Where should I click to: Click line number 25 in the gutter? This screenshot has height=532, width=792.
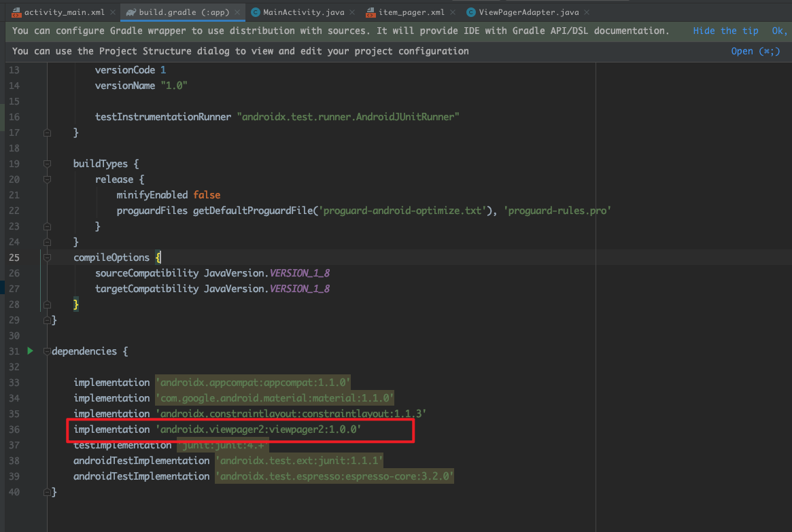(x=14, y=258)
